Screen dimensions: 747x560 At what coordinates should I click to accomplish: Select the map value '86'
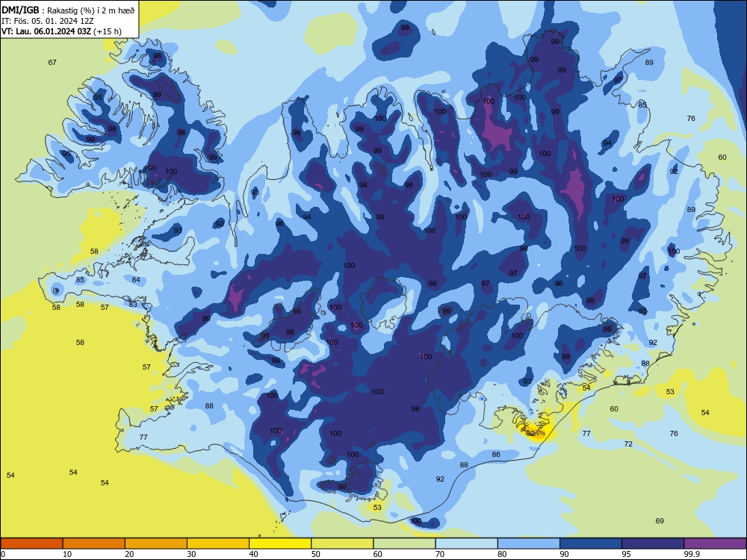(x=496, y=454)
